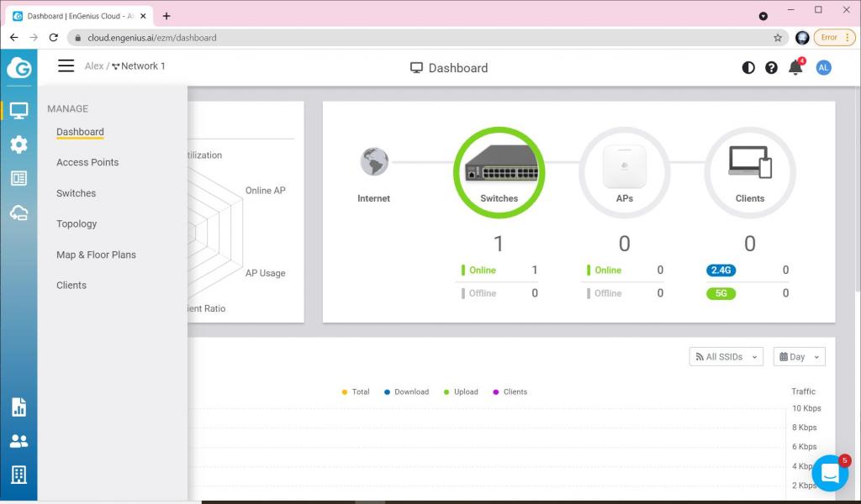Open the Configure gear icon in sidebar
Screen dimensions: 861x504
pos(18,144)
